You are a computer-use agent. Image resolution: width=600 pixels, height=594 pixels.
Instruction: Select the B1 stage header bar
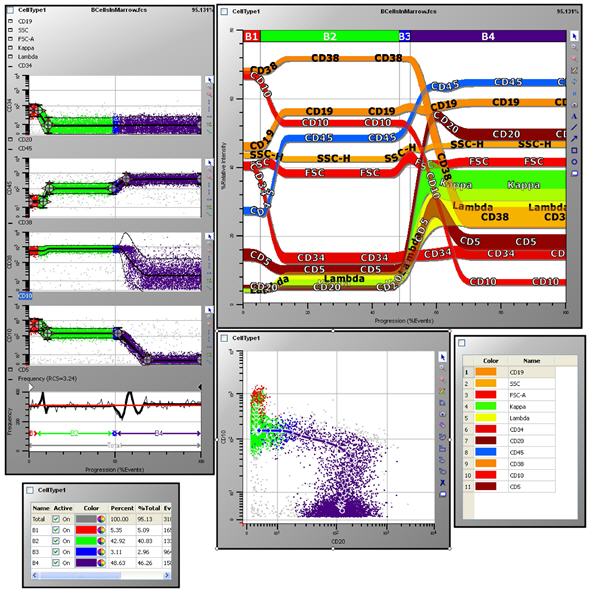pyautogui.click(x=251, y=36)
